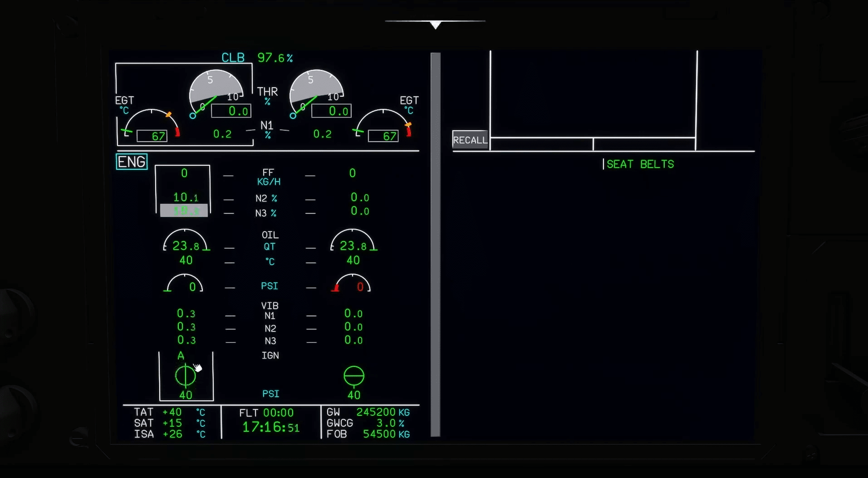The height and width of the screenshot is (478, 868).
Task: Click the green left oil pressure gauge
Action: click(185, 284)
